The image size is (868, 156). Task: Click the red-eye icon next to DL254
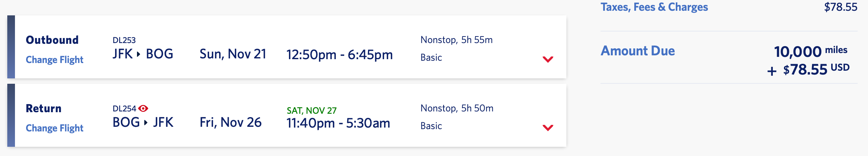[143, 108]
